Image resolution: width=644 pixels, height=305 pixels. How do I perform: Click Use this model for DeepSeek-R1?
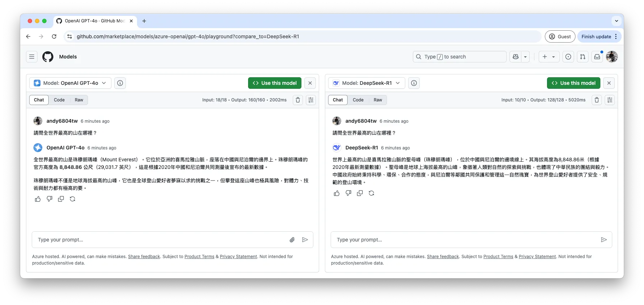pos(573,83)
